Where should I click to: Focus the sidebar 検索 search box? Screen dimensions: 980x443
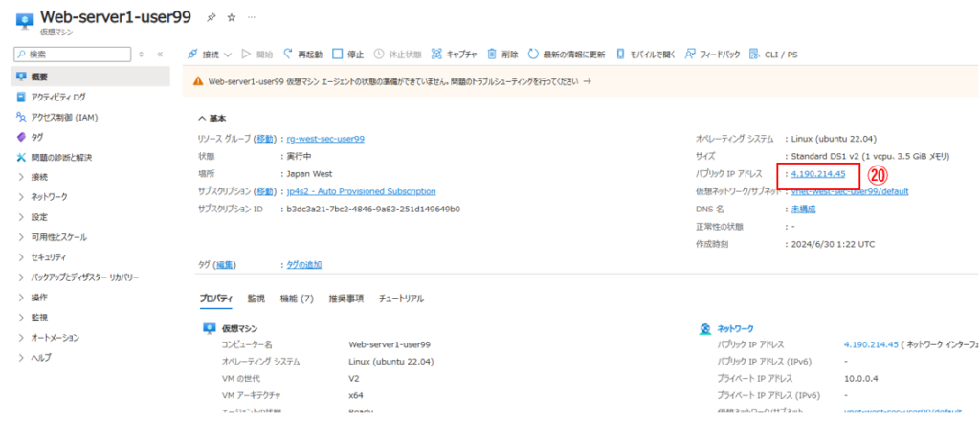tap(72, 55)
